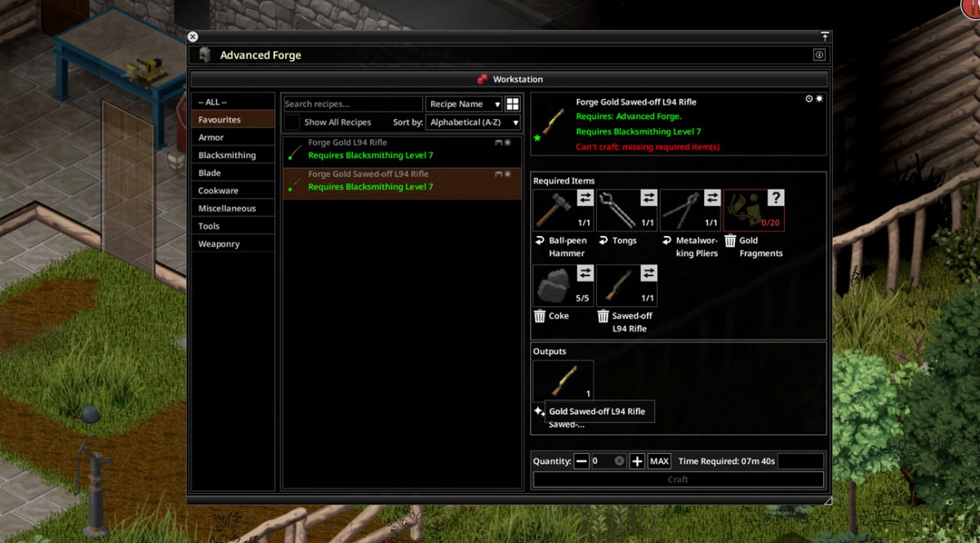Increase quantity with plus button
The width and height of the screenshot is (980, 543).
tap(637, 461)
